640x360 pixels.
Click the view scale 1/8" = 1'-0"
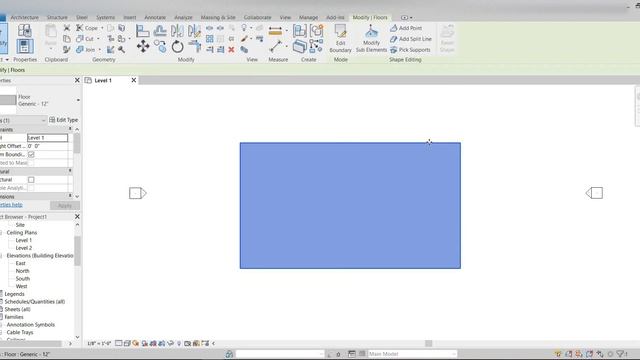click(99, 343)
